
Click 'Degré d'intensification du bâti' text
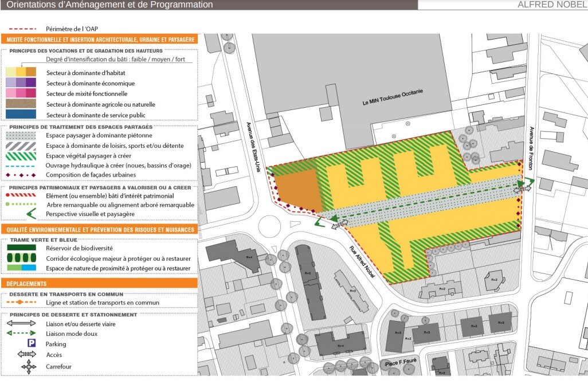coord(116,59)
